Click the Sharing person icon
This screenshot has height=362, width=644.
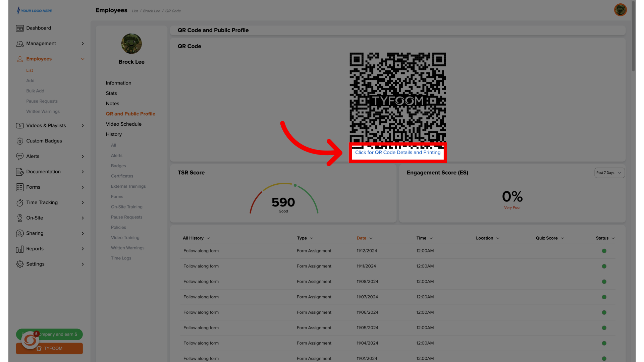[x=20, y=233]
